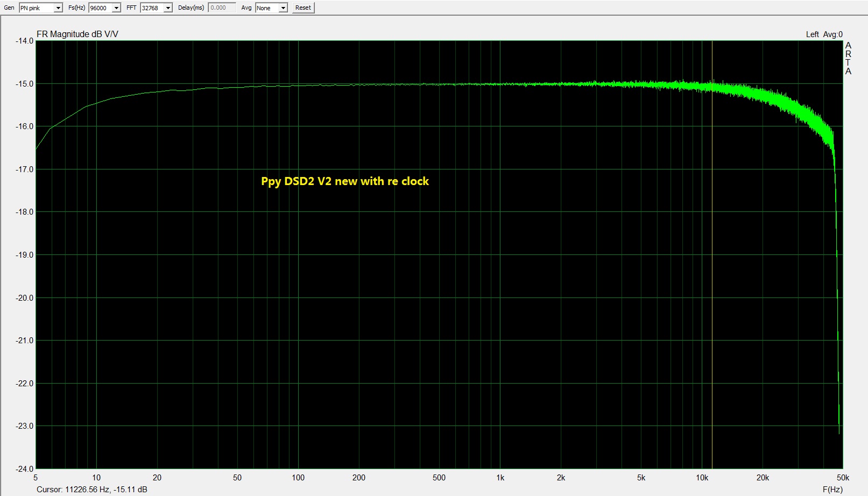
Task: Click the vertical ARTA label
Action: point(849,58)
